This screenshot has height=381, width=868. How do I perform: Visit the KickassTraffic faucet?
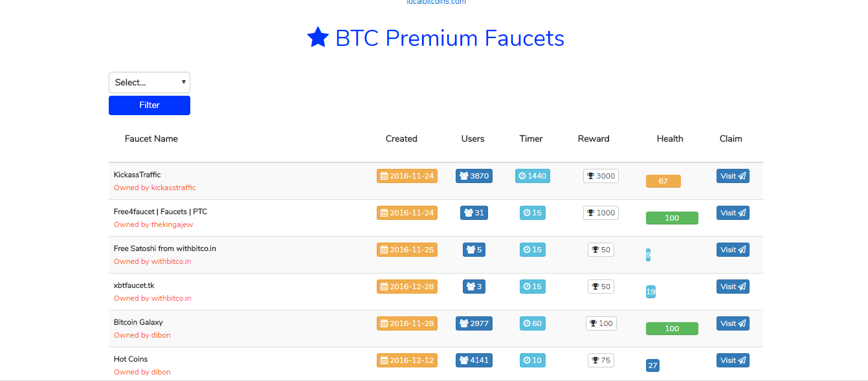tap(733, 176)
